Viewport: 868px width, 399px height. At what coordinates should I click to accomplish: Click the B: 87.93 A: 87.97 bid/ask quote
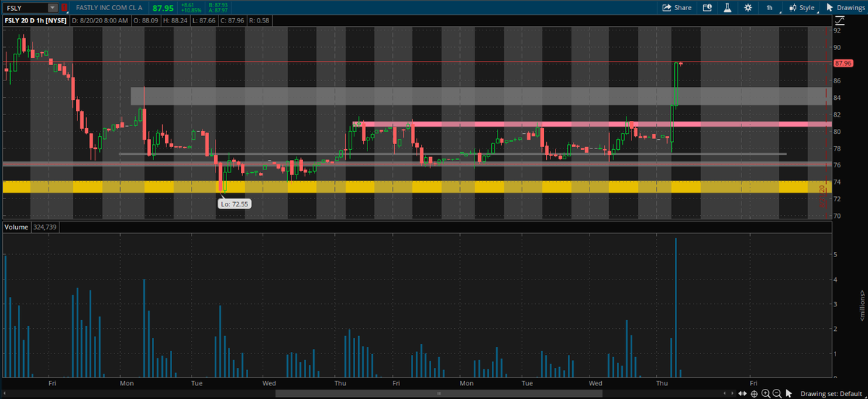pyautogui.click(x=218, y=7)
